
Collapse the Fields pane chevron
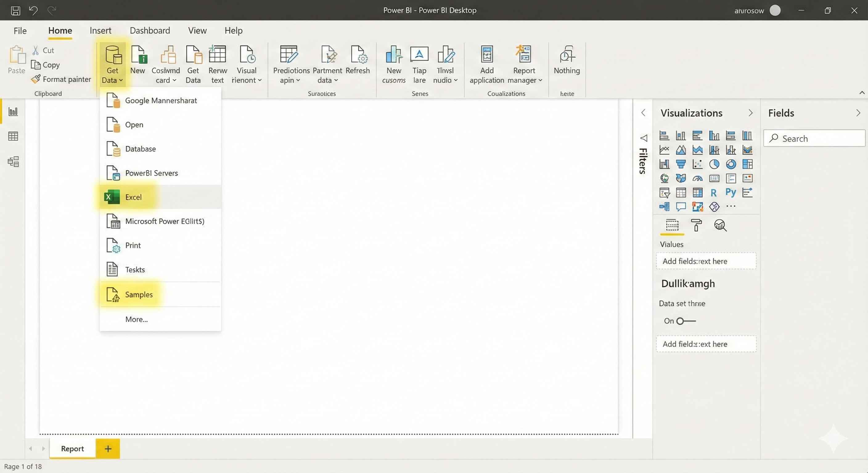click(x=858, y=113)
